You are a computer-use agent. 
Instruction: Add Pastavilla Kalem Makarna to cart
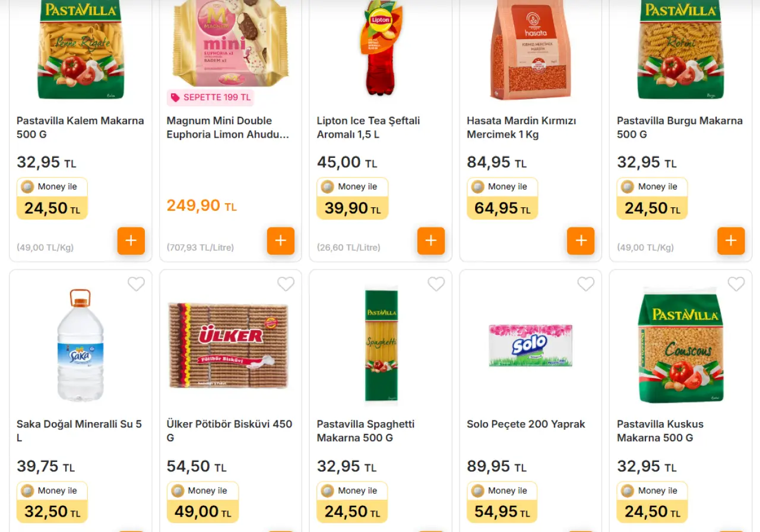tap(131, 241)
